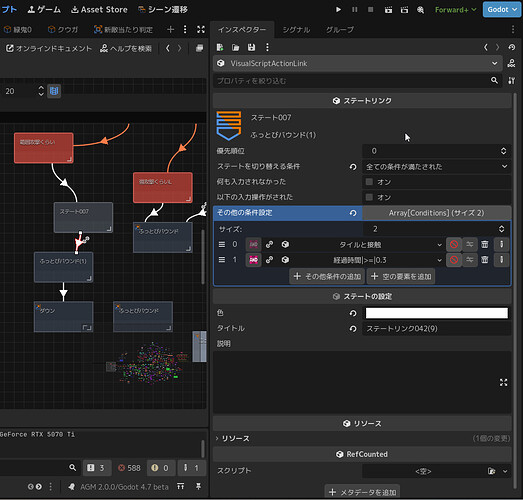
Task: Stop the running project
Action: click(x=371, y=10)
